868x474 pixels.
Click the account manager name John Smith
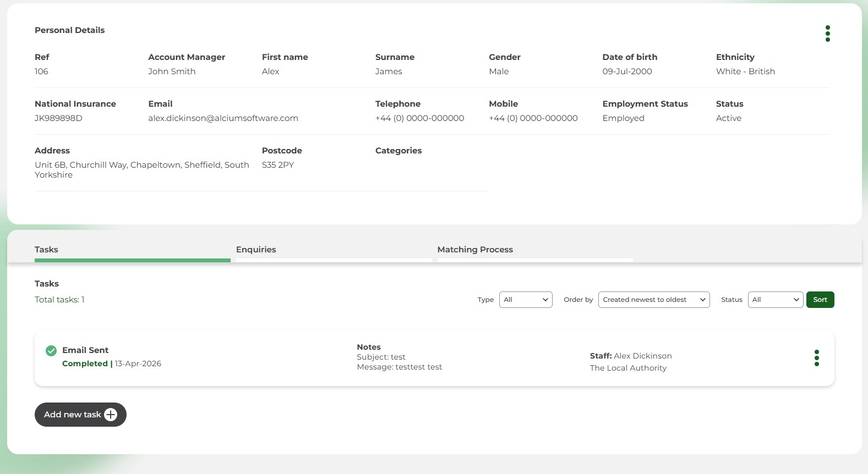[x=172, y=71]
